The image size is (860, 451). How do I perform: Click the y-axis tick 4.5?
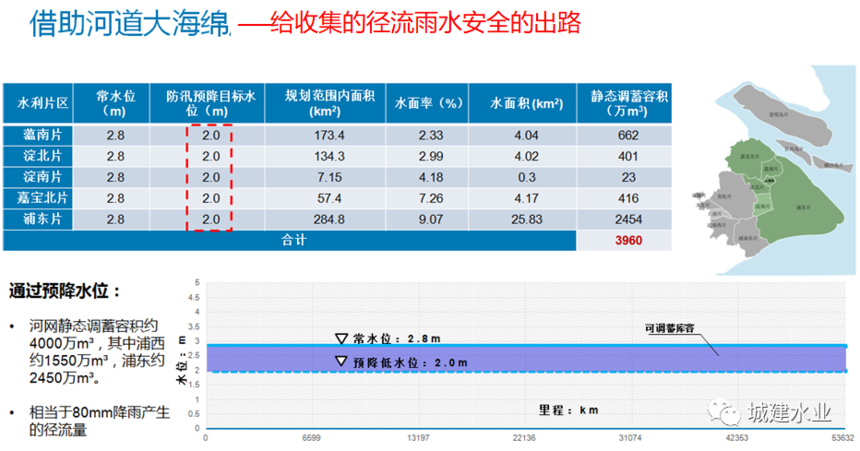pyautogui.click(x=194, y=297)
